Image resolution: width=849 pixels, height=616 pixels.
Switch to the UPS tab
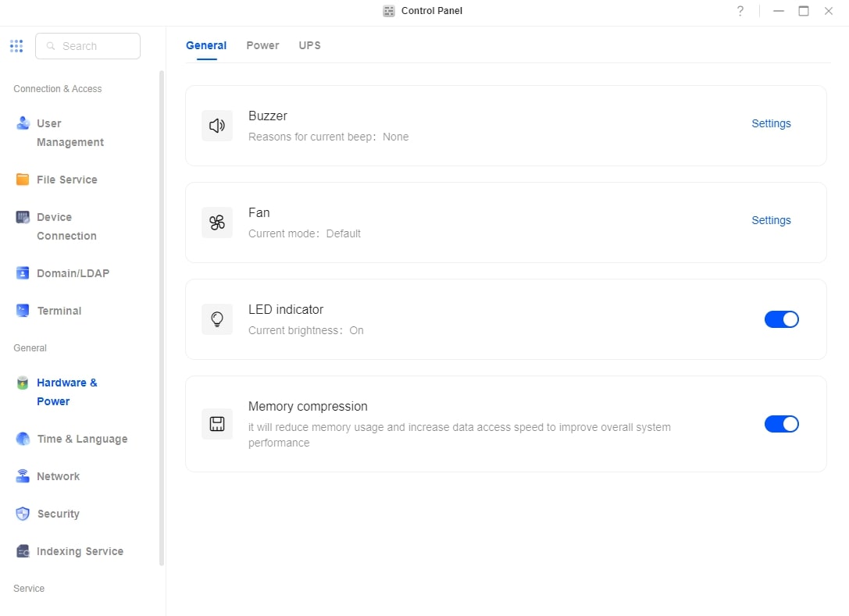point(309,45)
